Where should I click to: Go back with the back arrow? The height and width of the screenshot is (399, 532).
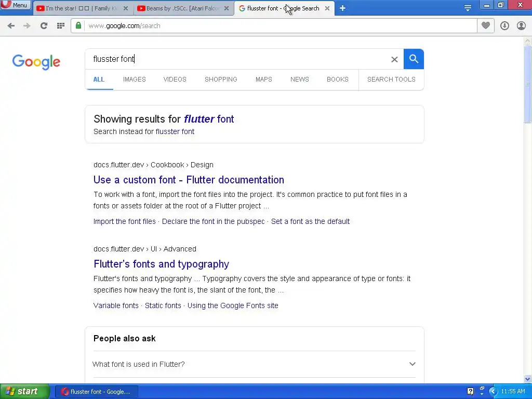point(11,26)
